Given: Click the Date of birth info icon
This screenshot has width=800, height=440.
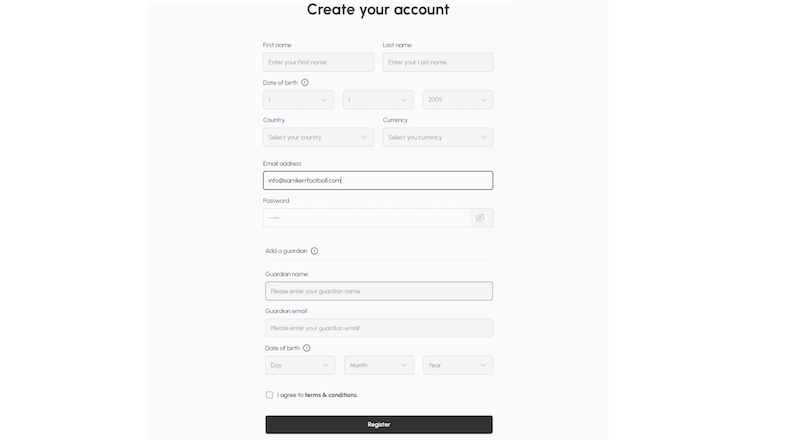Looking at the screenshot, I should 305,83.
